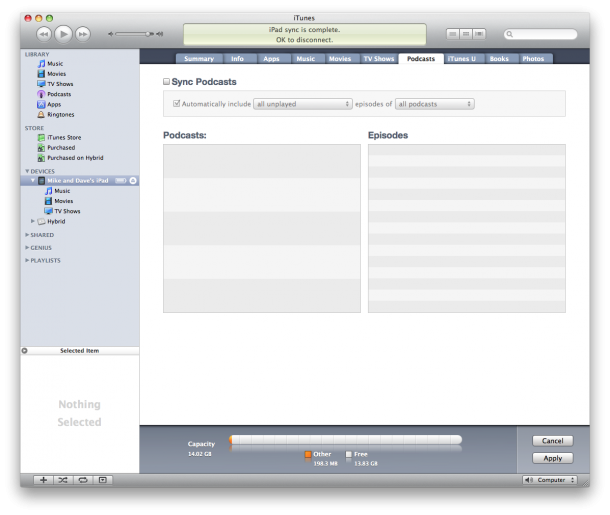Open Purchased on Hybrid playlist
This screenshot has height=515, width=610.
(x=75, y=158)
